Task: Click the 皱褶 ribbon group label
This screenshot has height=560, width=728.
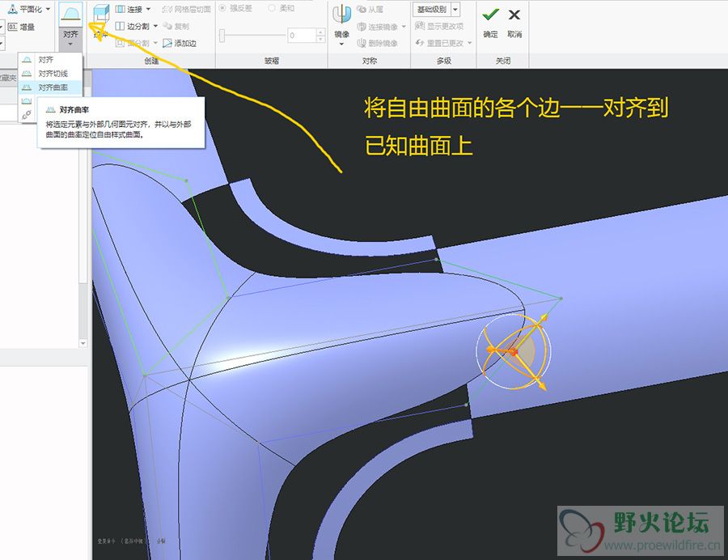Action: [x=272, y=61]
